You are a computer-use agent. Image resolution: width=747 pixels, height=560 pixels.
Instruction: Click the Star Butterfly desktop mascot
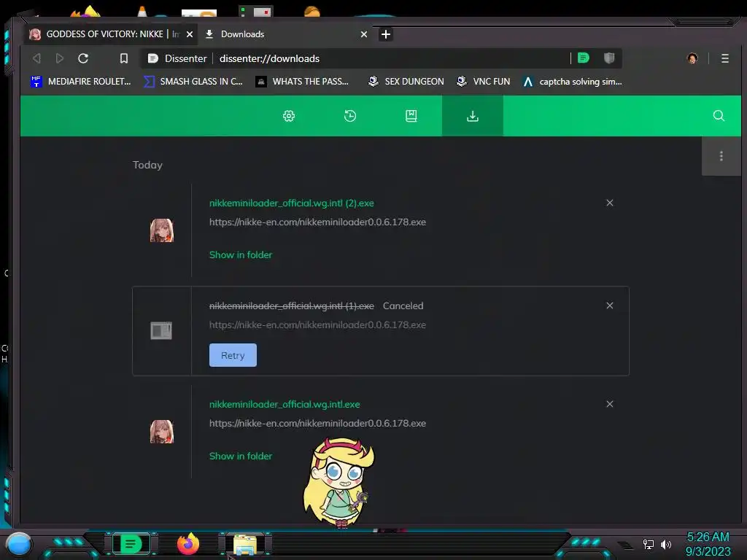[338, 483]
